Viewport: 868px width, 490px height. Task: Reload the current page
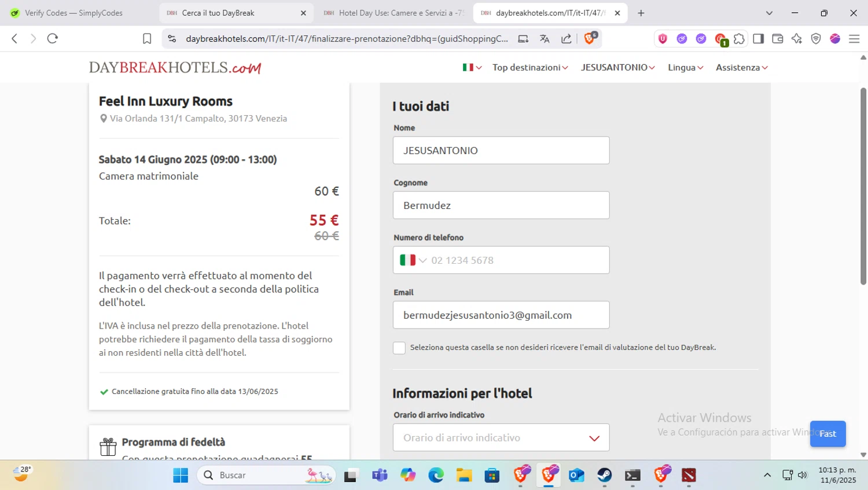point(53,39)
